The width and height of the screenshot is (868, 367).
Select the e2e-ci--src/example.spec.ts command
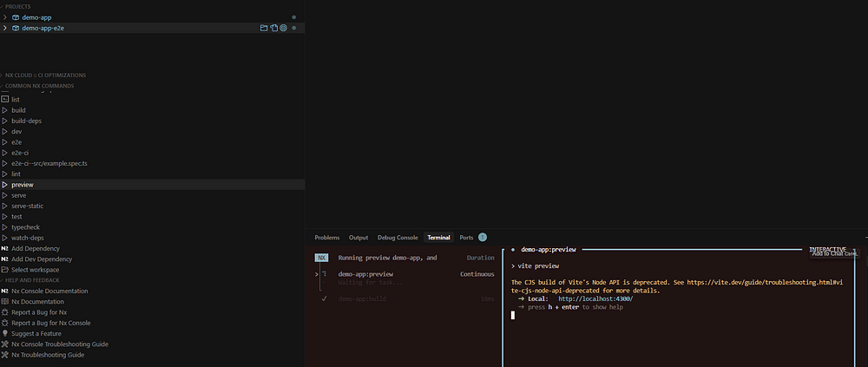[152, 163]
